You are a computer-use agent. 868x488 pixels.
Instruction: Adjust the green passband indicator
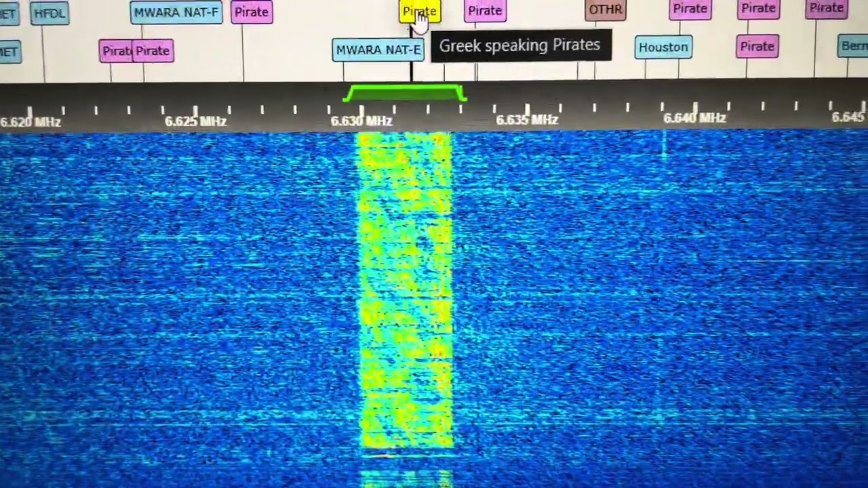[405, 94]
